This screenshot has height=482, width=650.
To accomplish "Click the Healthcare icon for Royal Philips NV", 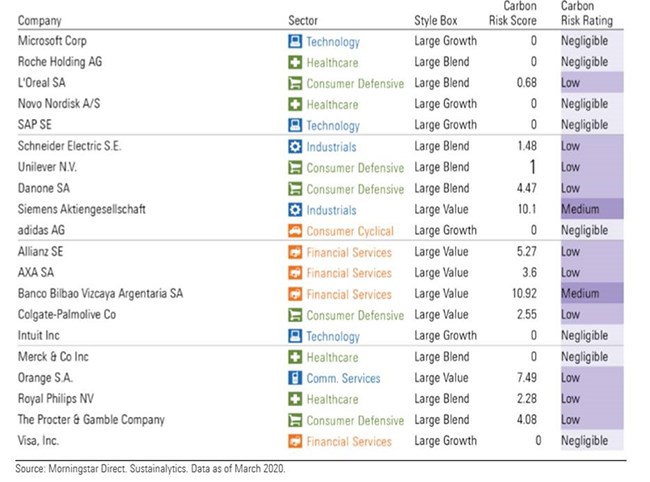I will tap(294, 399).
